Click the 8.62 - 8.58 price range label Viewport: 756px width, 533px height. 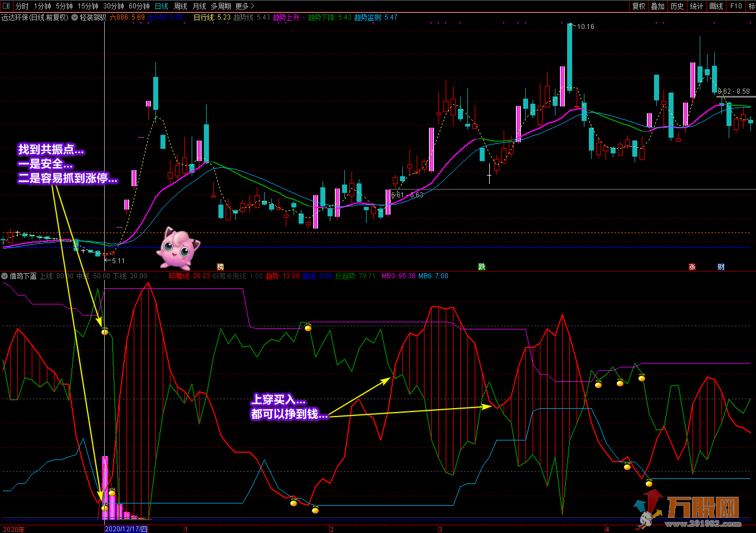coord(734,91)
